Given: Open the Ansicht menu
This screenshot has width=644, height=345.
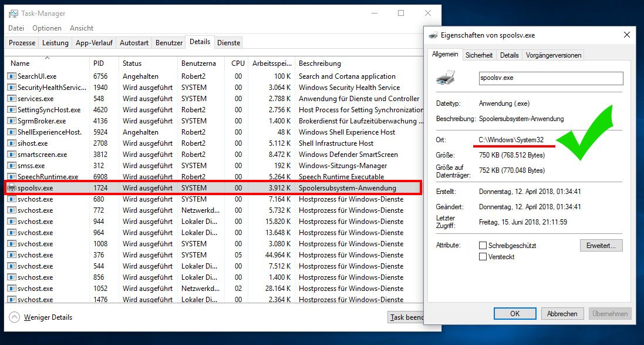Looking at the screenshot, I should coord(82,28).
